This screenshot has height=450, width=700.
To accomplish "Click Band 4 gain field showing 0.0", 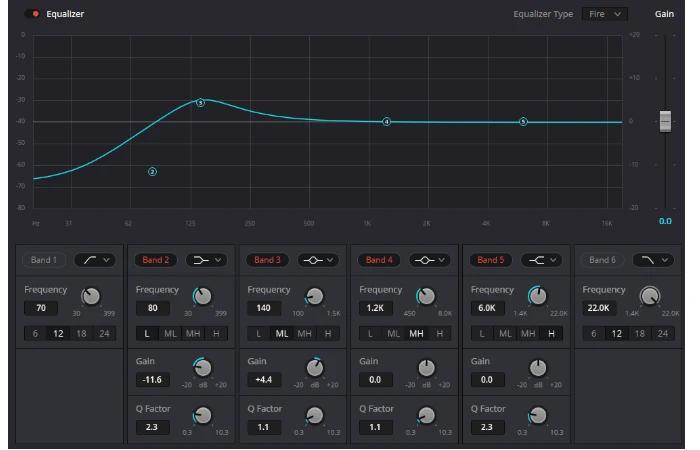I will [x=375, y=379].
